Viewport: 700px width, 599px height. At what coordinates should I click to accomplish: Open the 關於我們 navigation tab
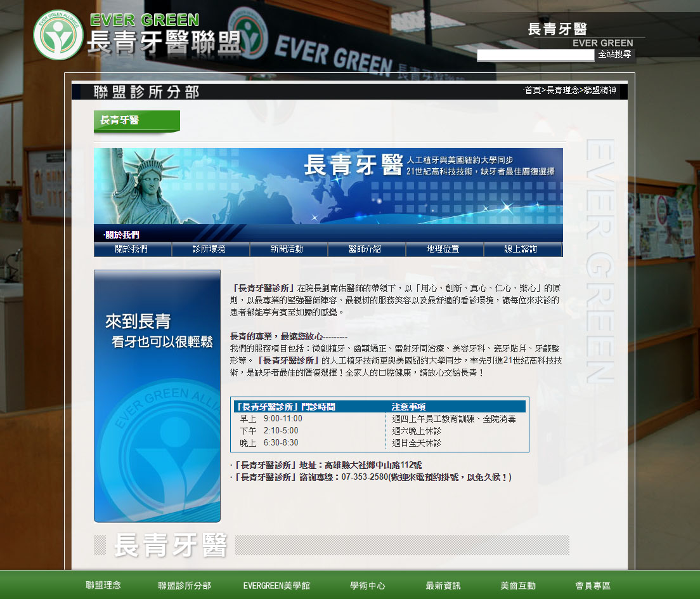point(132,249)
